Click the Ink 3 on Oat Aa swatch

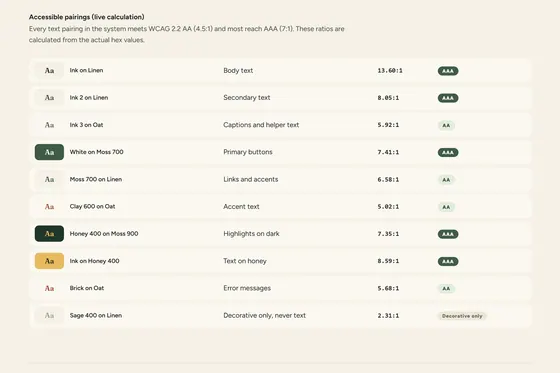click(49, 125)
